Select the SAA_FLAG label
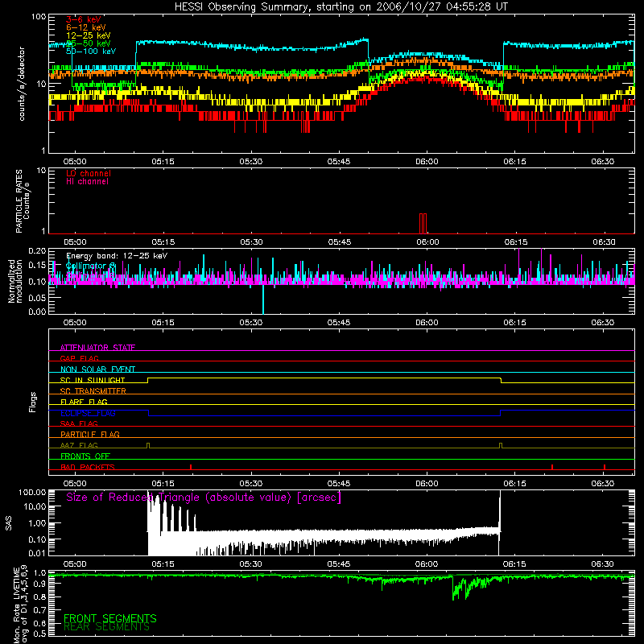Screen dimensions: 644x644 click(x=79, y=423)
